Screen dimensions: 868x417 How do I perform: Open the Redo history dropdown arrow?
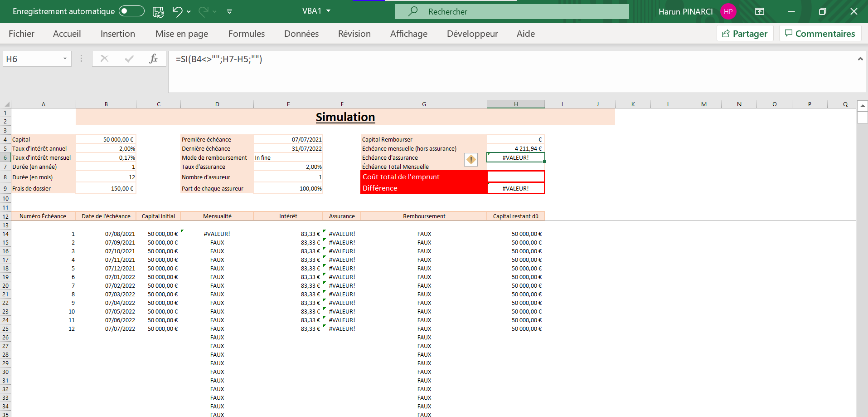[215, 12]
